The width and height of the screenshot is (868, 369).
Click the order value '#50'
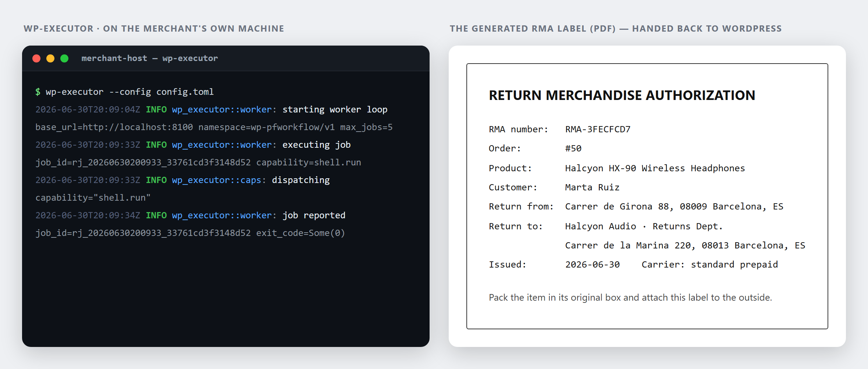click(573, 148)
